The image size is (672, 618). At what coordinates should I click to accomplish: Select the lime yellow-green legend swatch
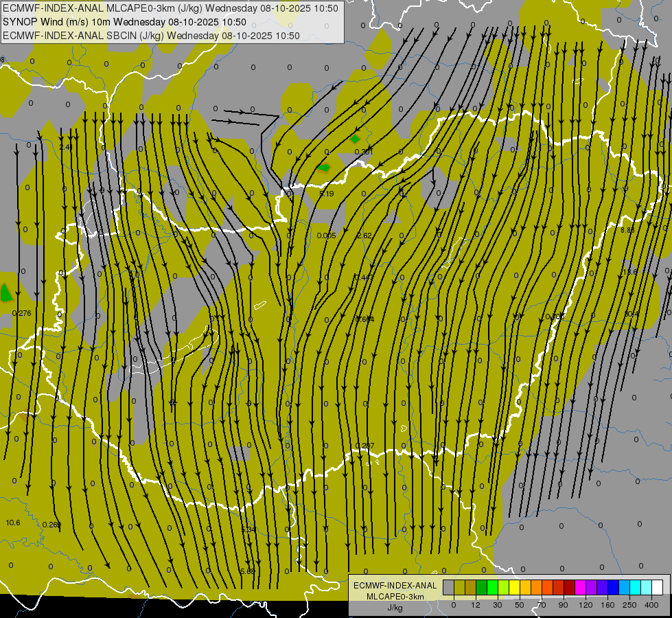click(x=504, y=587)
